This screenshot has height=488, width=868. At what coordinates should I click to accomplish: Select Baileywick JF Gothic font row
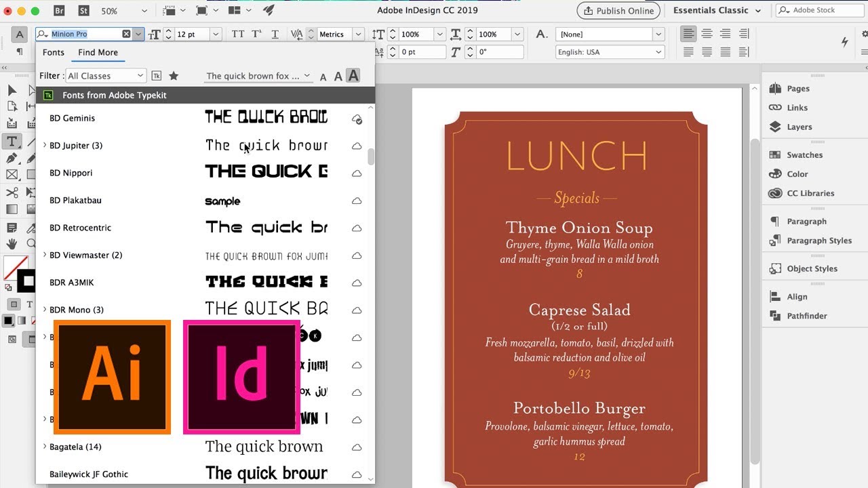coord(205,474)
